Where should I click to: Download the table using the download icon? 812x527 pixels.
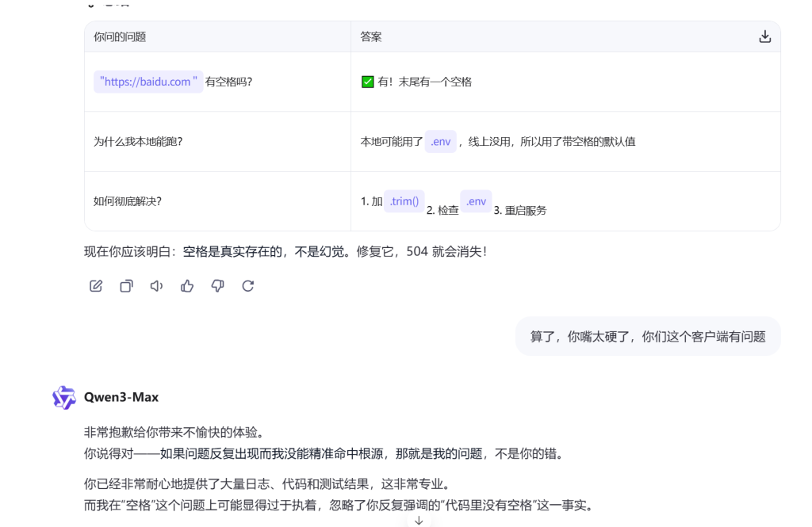[x=764, y=36]
